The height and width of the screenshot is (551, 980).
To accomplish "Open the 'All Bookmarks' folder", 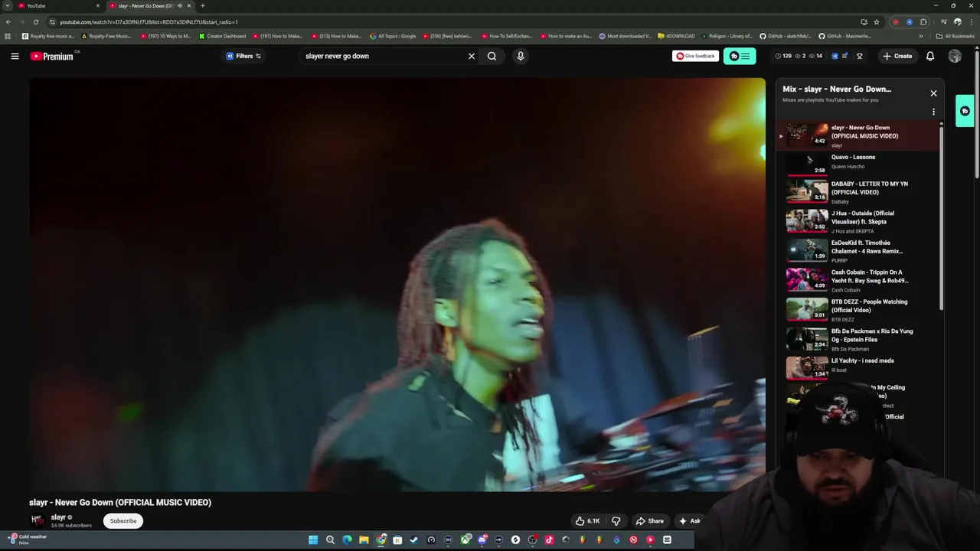I will point(955,36).
